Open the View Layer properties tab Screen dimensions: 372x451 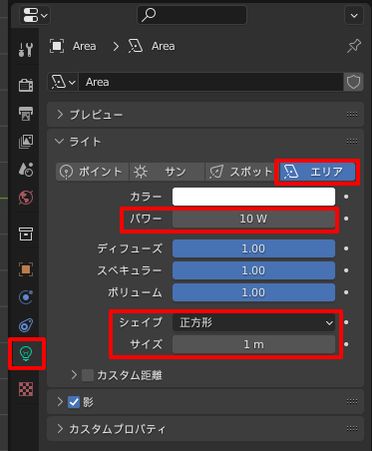[x=26, y=142]
